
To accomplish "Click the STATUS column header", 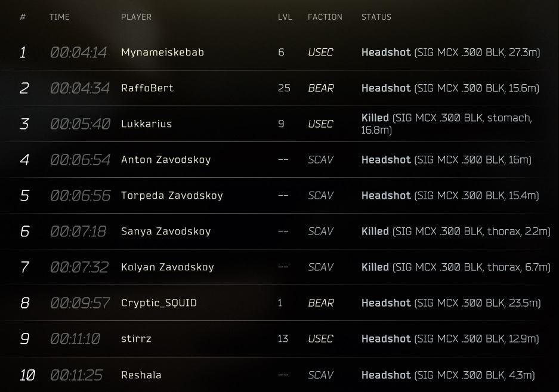I will point(376,17).
